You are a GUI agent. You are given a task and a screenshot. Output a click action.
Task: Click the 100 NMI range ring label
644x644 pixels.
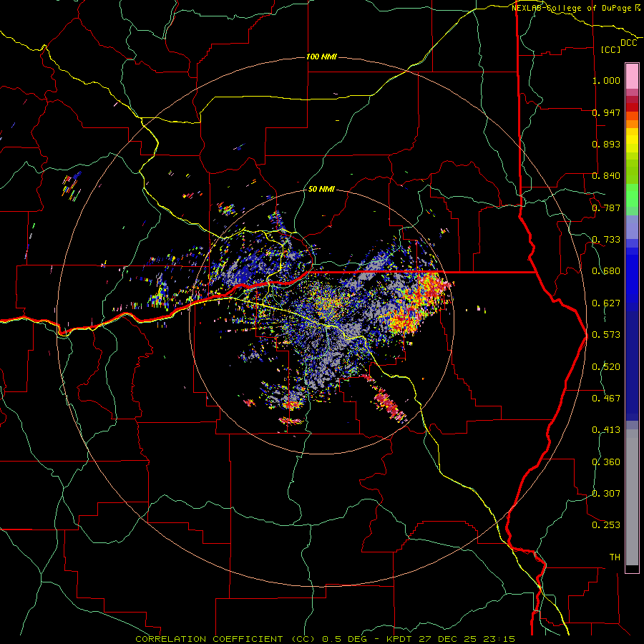[321, 57]
